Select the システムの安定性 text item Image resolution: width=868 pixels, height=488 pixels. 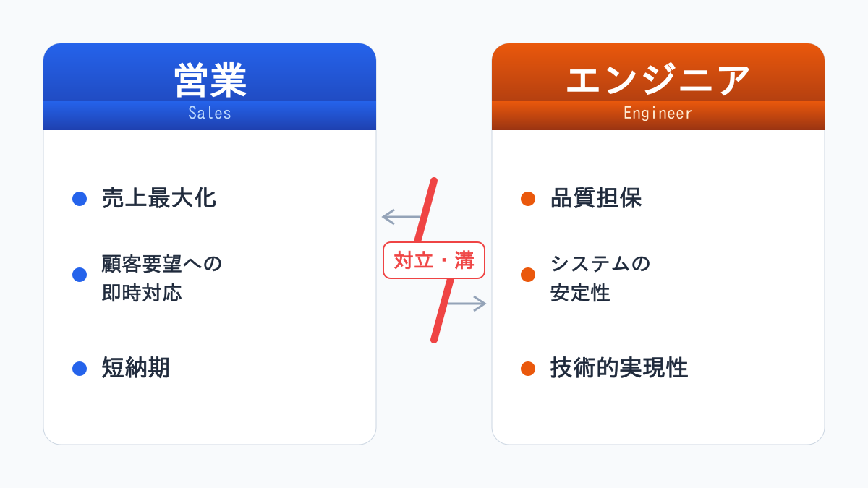(600, 278)
